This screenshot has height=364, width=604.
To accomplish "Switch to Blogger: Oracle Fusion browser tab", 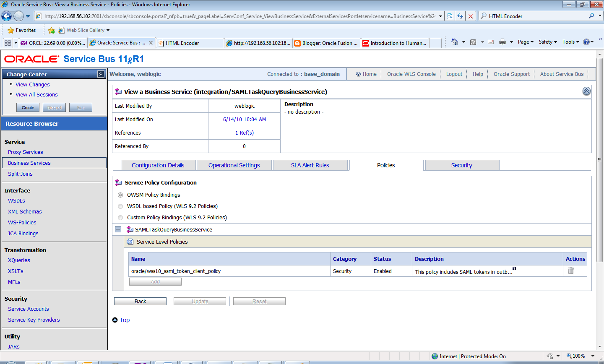I will coord(326,43).
